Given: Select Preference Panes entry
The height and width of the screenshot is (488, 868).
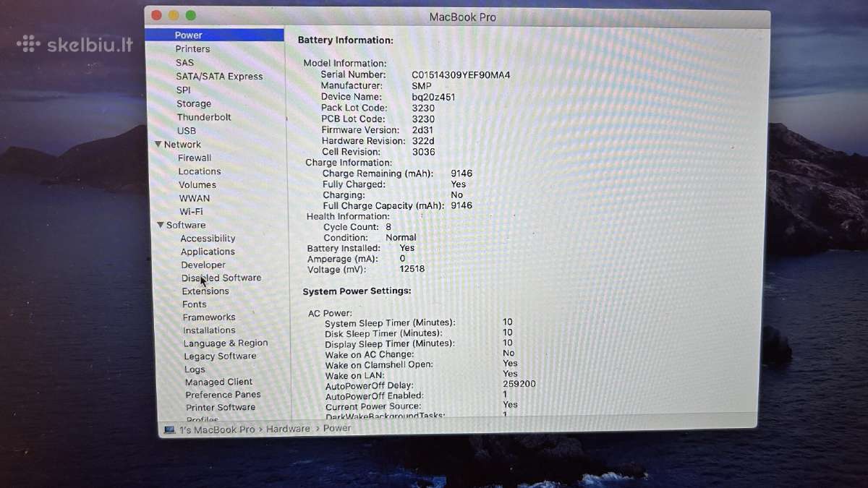Looking at the screenshot, I should (x=223, y=395).
